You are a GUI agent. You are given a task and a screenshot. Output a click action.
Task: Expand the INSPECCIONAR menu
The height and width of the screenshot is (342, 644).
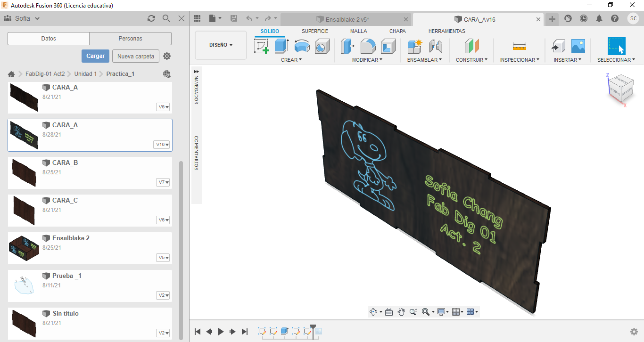tap(520, 60)
